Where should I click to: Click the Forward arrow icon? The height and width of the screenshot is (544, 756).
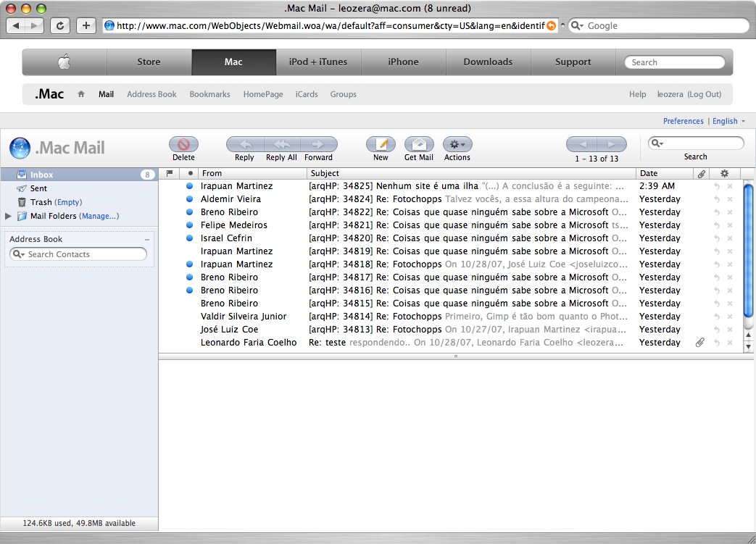318,144
